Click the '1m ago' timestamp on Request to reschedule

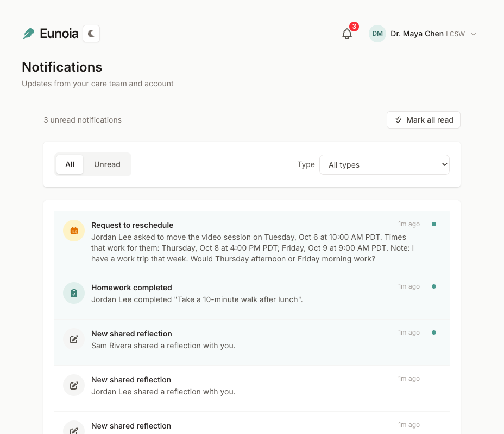409,224
